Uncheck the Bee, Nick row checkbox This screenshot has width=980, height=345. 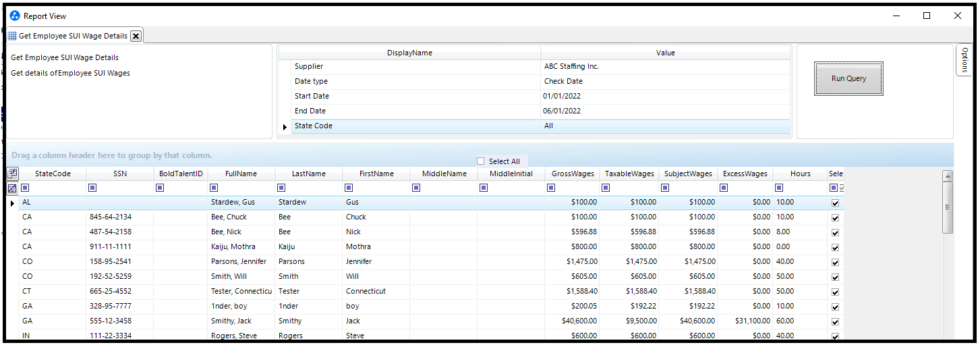(835, 232)
